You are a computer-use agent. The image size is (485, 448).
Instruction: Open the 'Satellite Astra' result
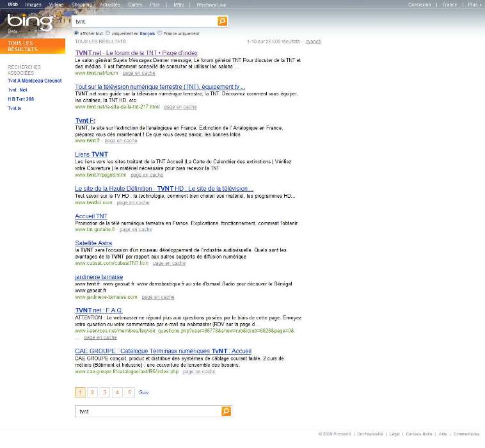coord(93,243)
